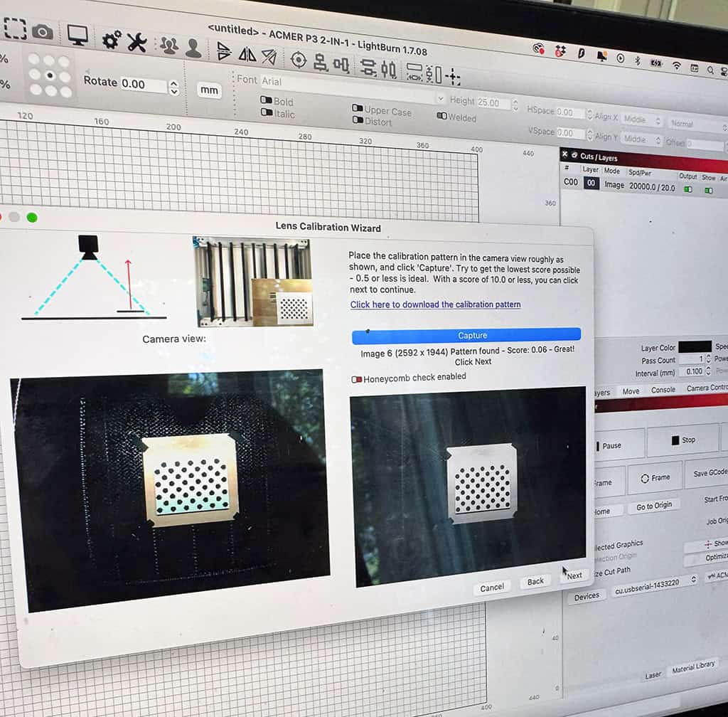The height and width of the screenshot is (717, 728).
Task: Toggle Distort text option
Action: (358, 119)
